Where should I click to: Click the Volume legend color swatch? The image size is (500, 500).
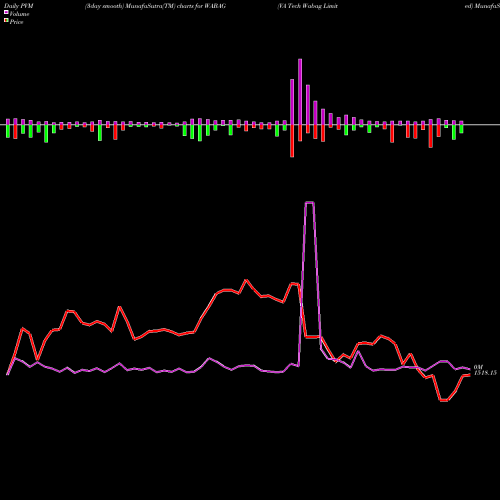coord(6,12)
